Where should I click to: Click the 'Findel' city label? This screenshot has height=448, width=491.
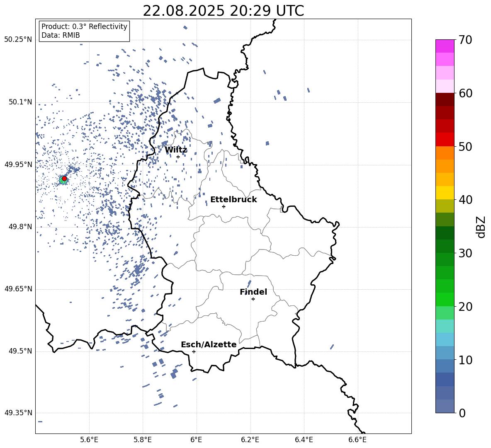(253, 292)
